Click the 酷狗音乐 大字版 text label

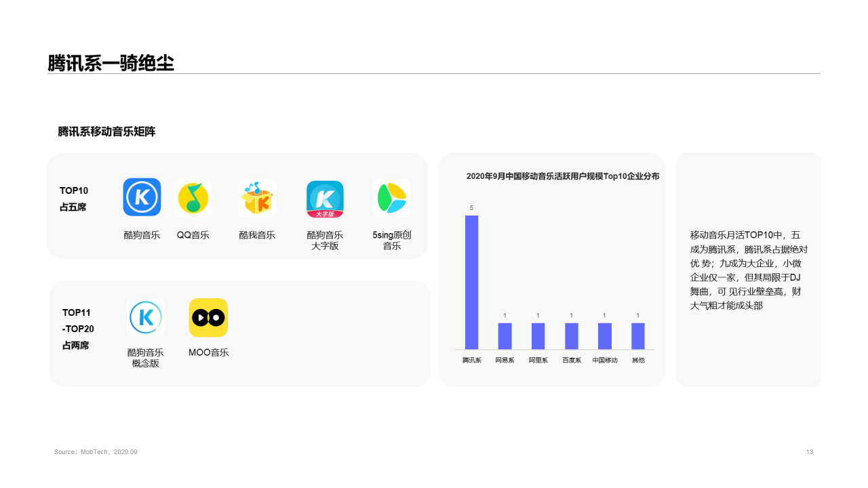pyautogui.click(x=325, y=240)
